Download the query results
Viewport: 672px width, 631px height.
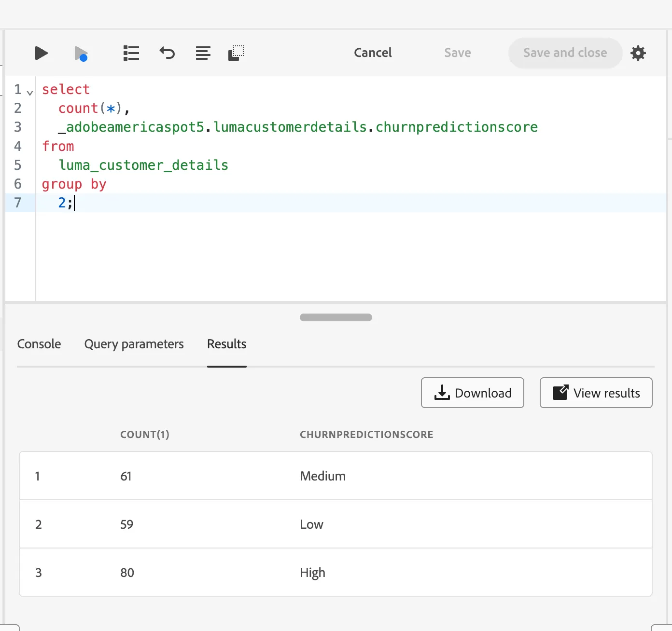tap(473, 393)
